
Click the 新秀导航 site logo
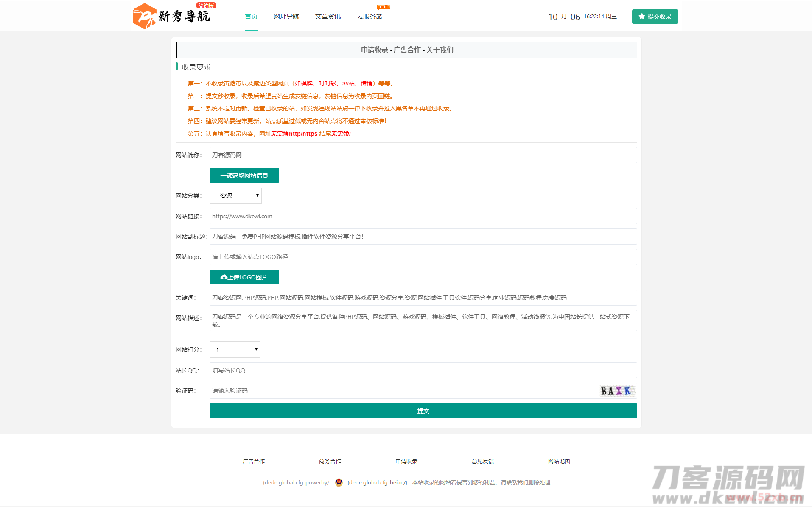coord(171,16)
